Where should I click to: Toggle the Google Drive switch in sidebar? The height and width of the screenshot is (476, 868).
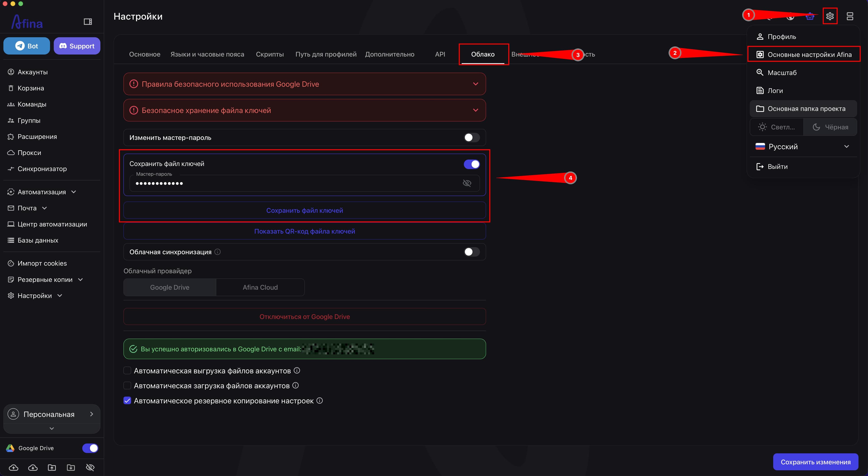click(90, 448)
